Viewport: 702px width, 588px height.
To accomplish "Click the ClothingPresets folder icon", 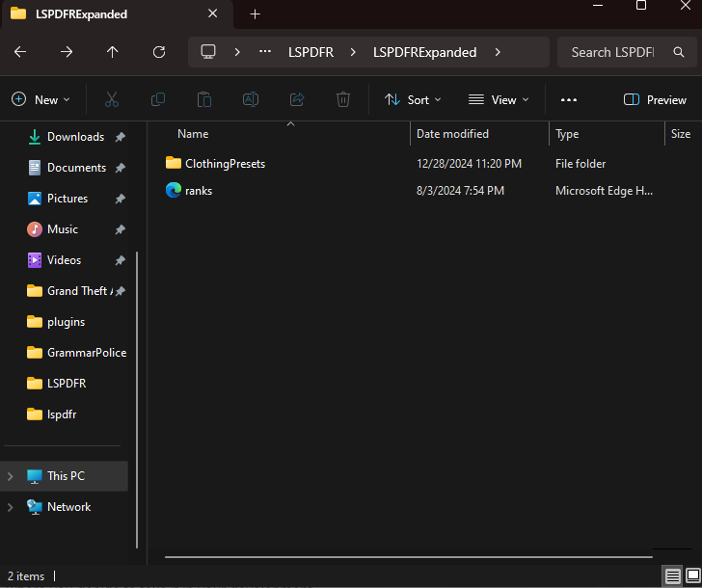I will 174,163.
